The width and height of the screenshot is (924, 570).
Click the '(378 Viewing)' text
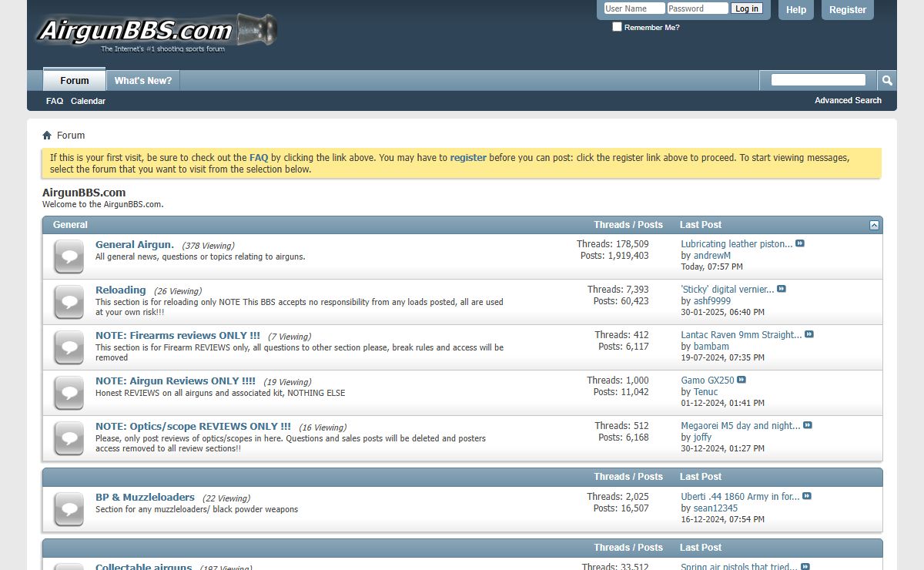click(208, 246)
